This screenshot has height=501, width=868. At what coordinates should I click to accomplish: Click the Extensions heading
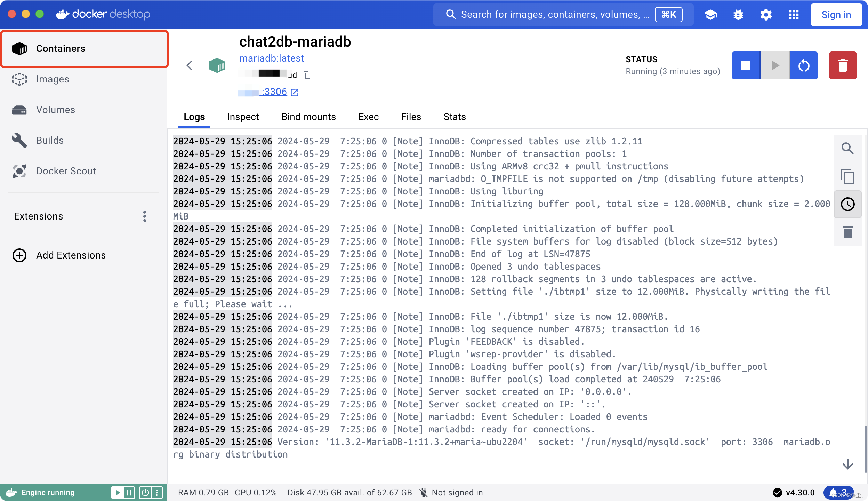[x=39, y=216]
